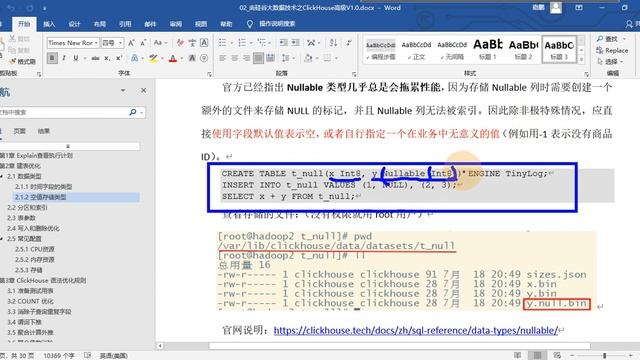Toggle superscript formatting

(x=119, y=58)
